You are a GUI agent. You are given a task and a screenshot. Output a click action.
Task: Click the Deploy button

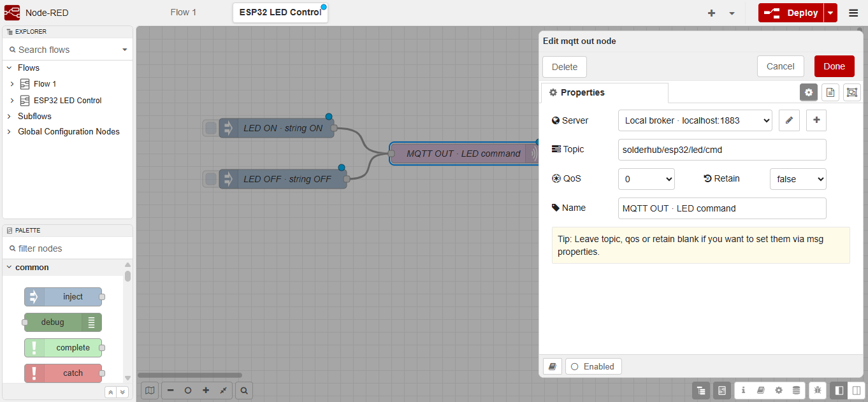(x=791, y=13)
